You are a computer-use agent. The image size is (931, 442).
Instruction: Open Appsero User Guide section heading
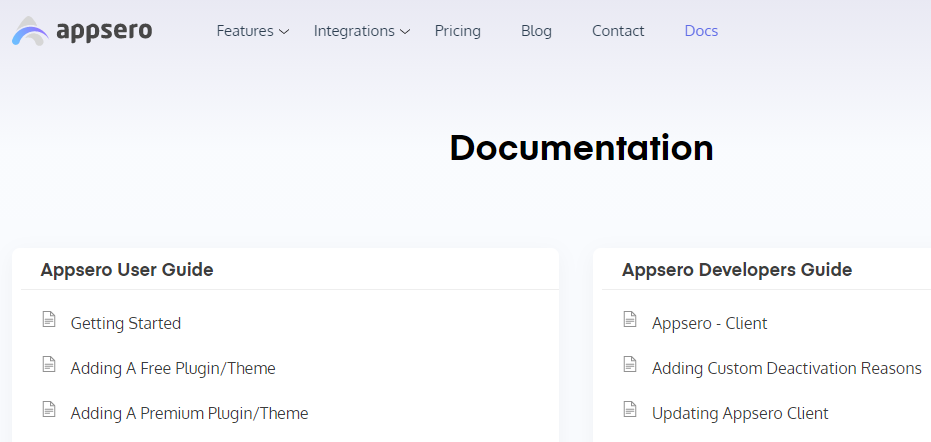click(x=127, y=270)
